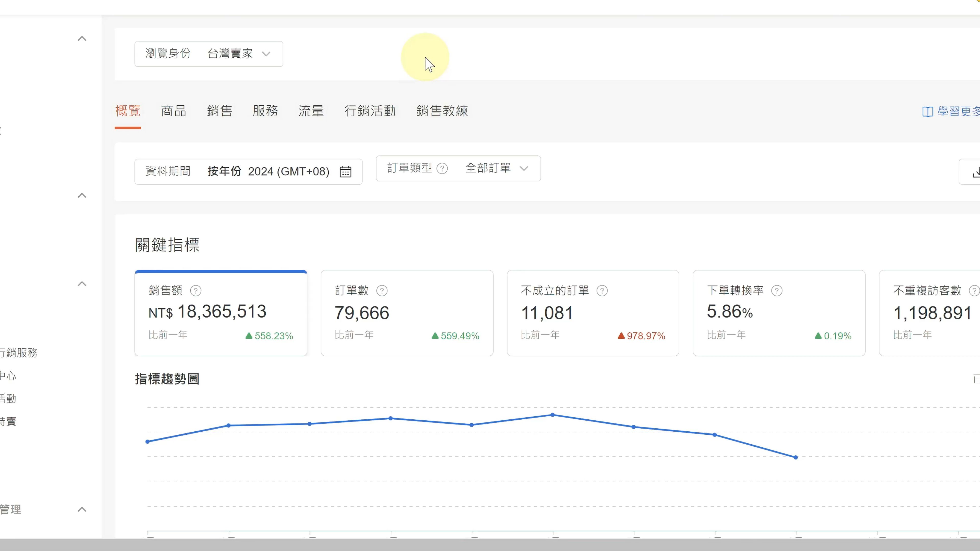This screenshot has width=980, height=551.
Task: Switch to the 商品 tab
Action: [x=174, y=111]
